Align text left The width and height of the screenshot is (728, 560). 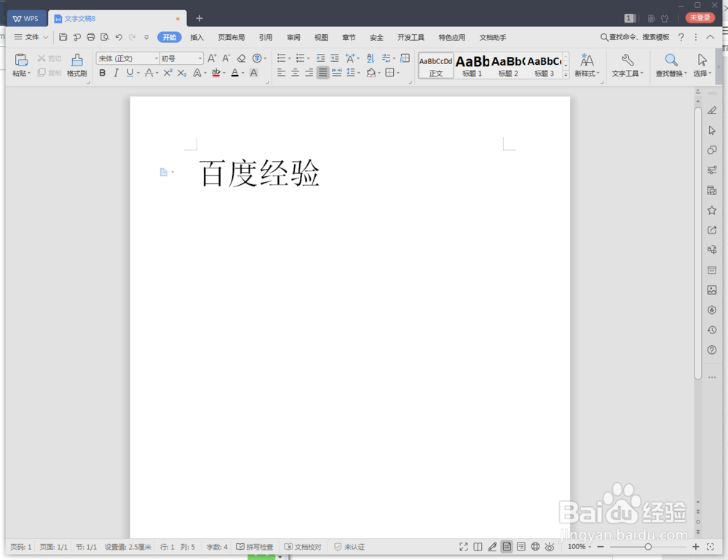coord(281,72)
